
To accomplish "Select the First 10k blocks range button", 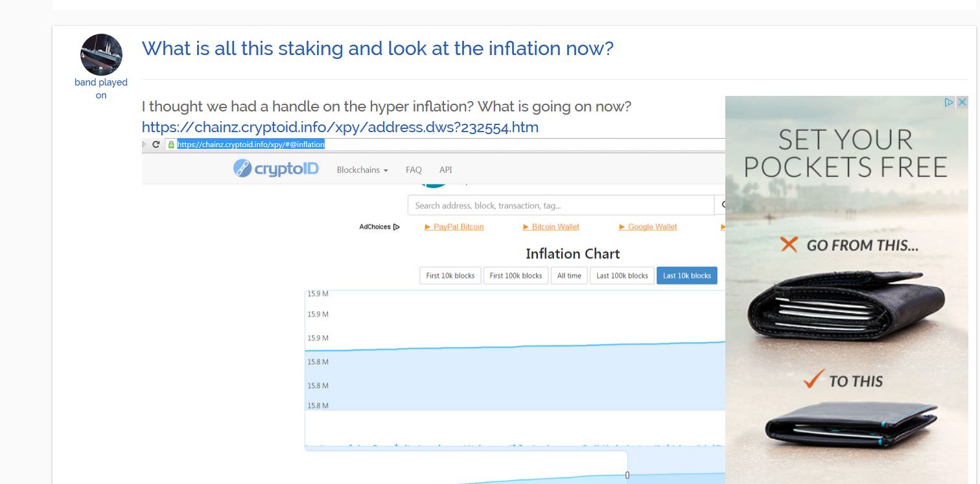I will pos(450,275).
